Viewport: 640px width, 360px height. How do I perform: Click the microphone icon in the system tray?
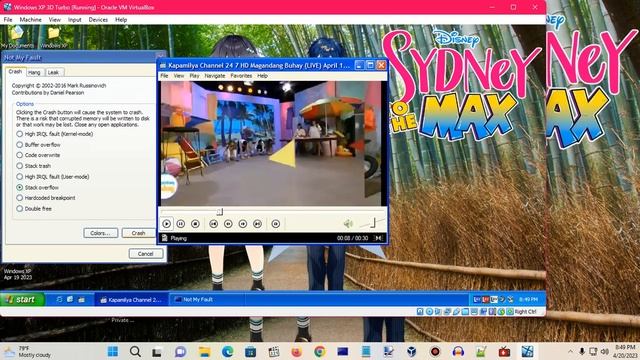tap(582, 351)
